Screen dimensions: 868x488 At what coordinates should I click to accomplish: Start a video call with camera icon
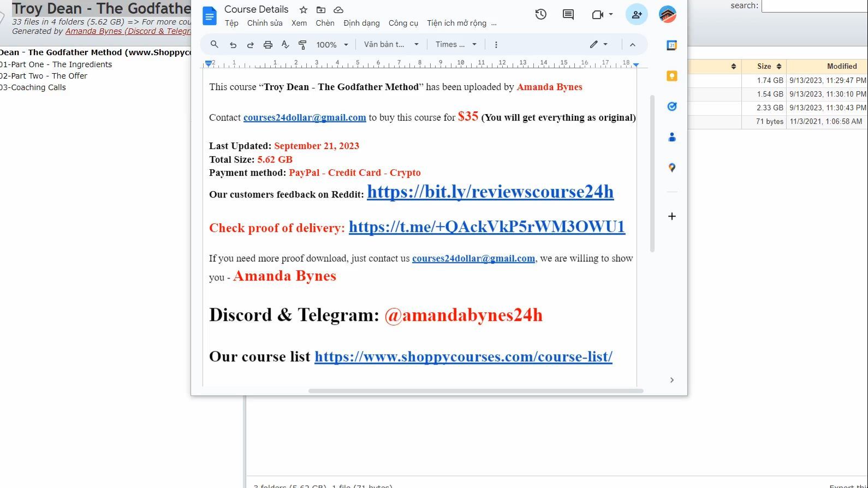(597, 14)
